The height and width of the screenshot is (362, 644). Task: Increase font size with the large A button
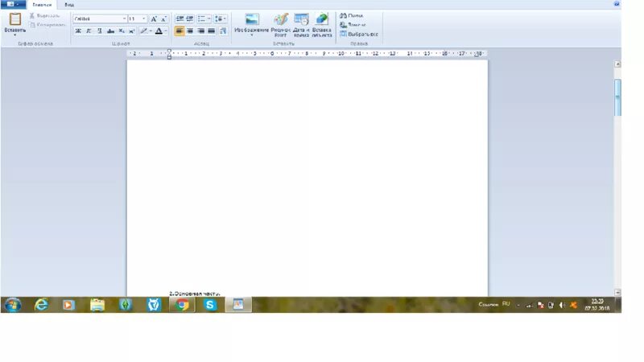154,19
